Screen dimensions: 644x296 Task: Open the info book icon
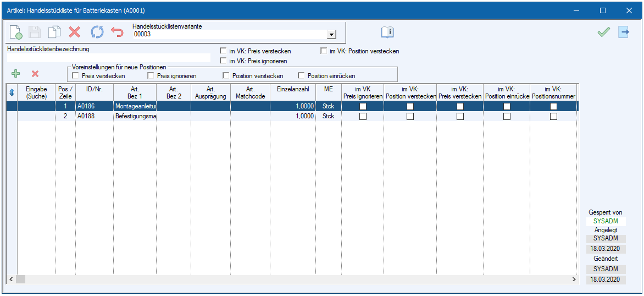coord(387,32)
